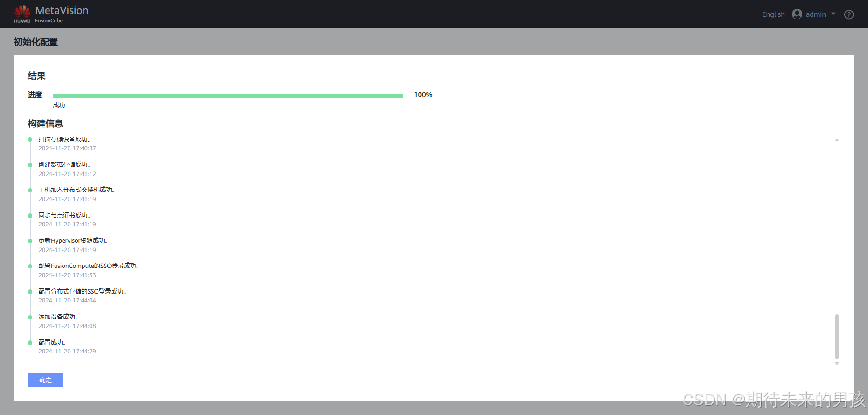Click the 构建信息 section heading

45,124
